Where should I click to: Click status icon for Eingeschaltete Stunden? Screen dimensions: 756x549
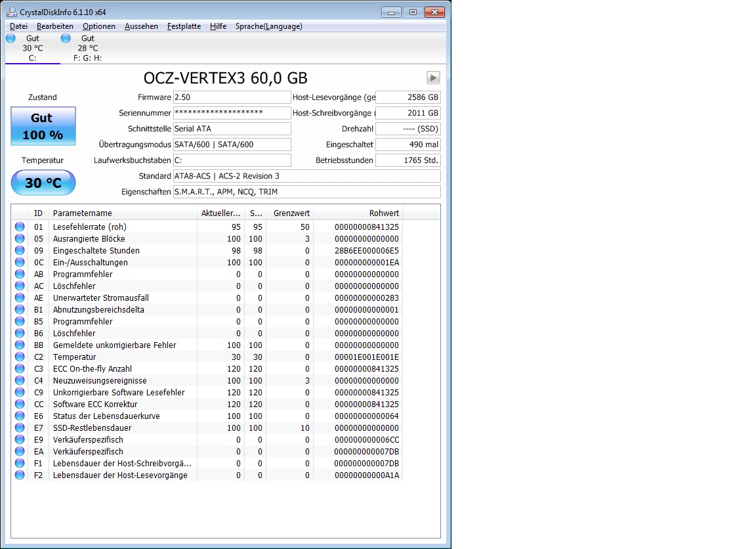click(20, 250)
